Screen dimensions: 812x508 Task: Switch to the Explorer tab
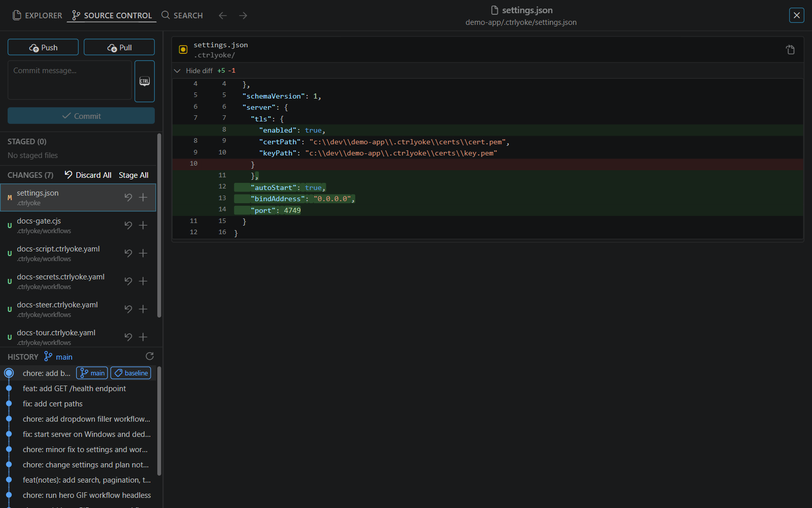pyautogui.click(x=37, y=15)
